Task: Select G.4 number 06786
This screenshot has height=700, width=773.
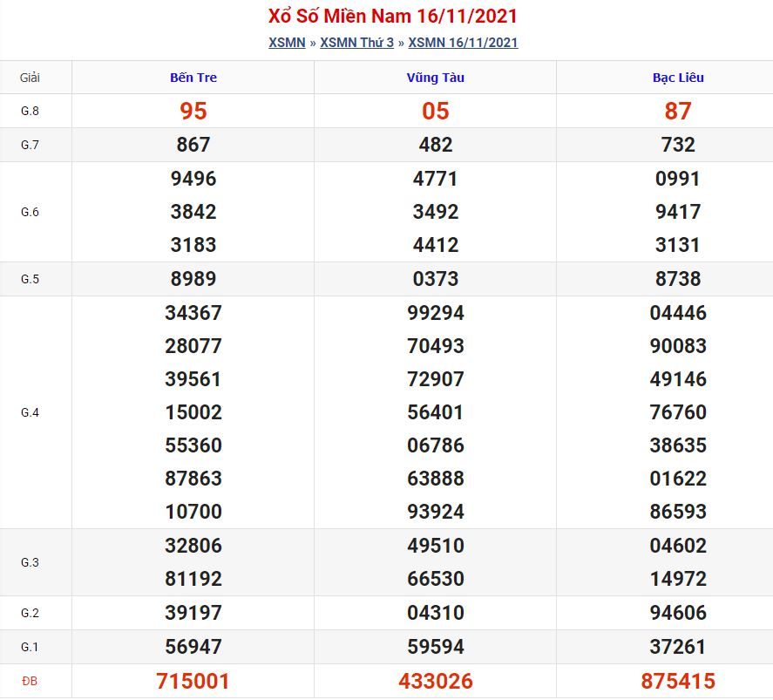Action: coord(436,445)
